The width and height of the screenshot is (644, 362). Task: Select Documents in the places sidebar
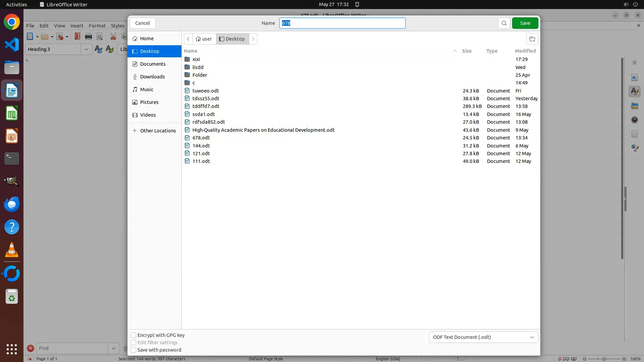click(153, 64)
